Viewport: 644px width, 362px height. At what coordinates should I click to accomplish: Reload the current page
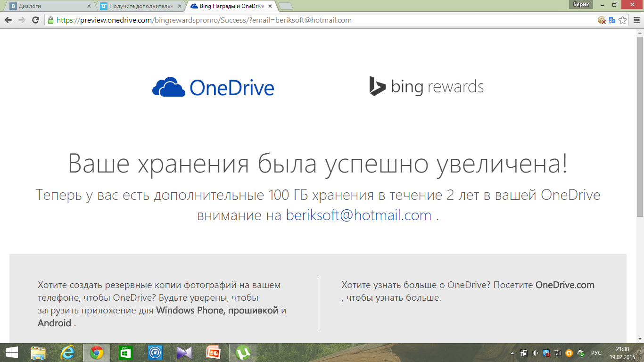point(35,20)
